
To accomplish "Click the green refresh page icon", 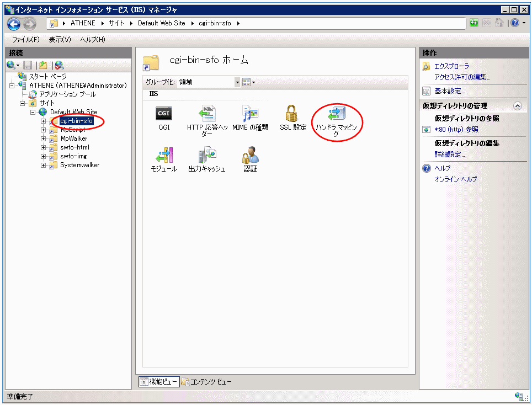I will (x=474, y=23).
